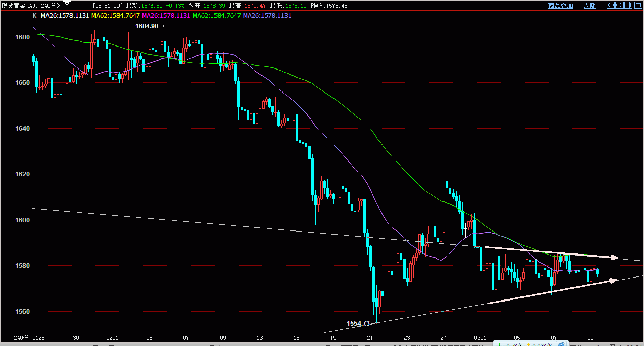This screenshot has width=644, height=346.
Task: Click the 0301 date axis label
Action: (x=481, y=338)
